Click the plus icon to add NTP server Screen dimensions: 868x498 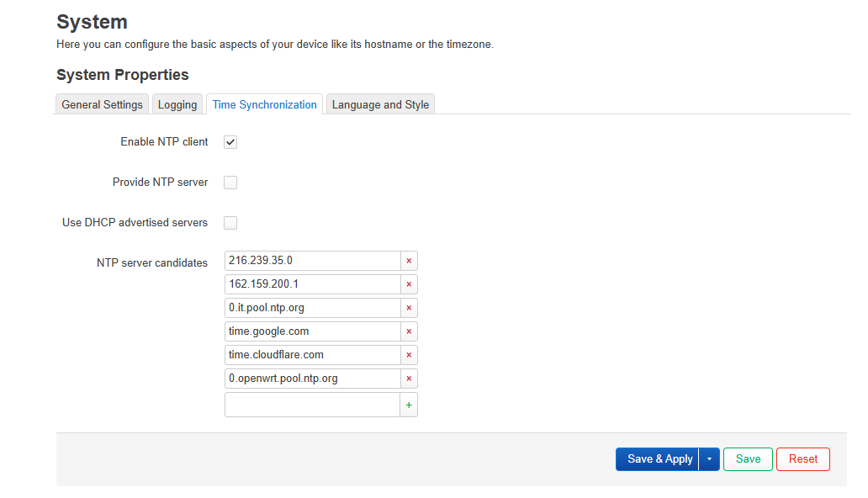coord(409,405)
